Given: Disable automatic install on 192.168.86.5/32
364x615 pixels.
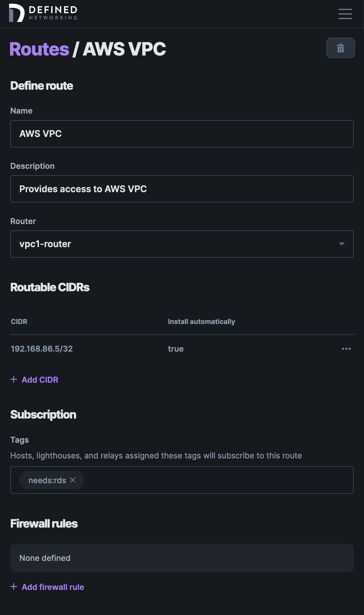Looking at the screenshot, I should click(x=175, y=348).
